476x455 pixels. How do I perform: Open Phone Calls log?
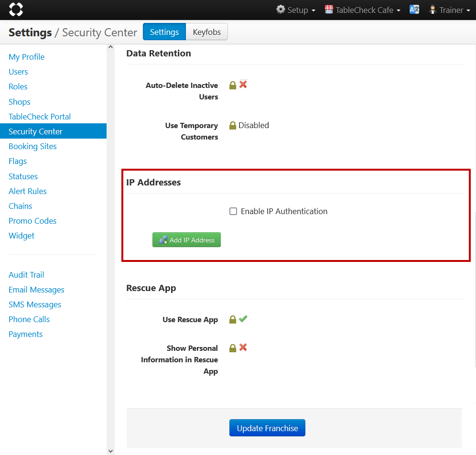pyautogui.click(x=29, y=320)
